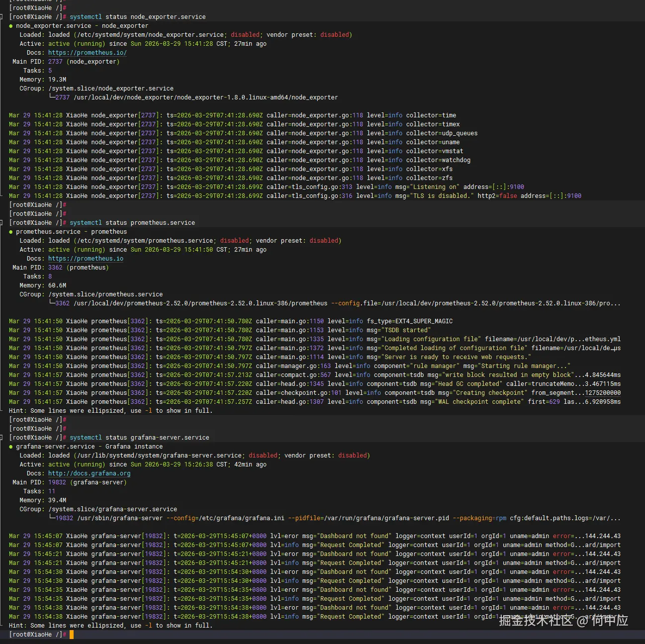Click the cursor at the last shell prompt
This screenshot has height=644, width=645.
point(72,635)
